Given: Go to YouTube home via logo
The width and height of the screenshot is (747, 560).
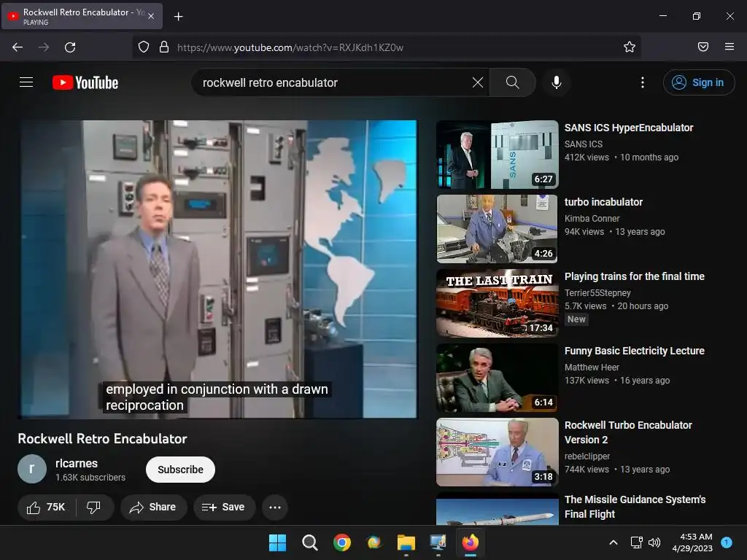Looking at the screenshot, I should click(85, 82).
